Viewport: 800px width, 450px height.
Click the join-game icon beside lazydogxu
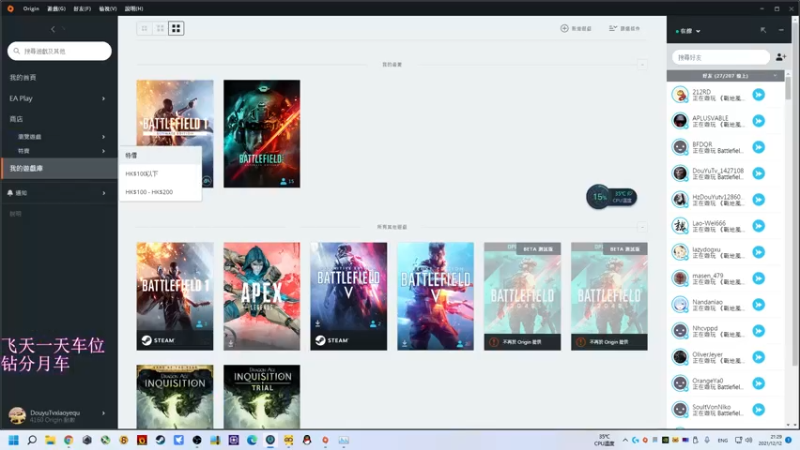point(759,252)
